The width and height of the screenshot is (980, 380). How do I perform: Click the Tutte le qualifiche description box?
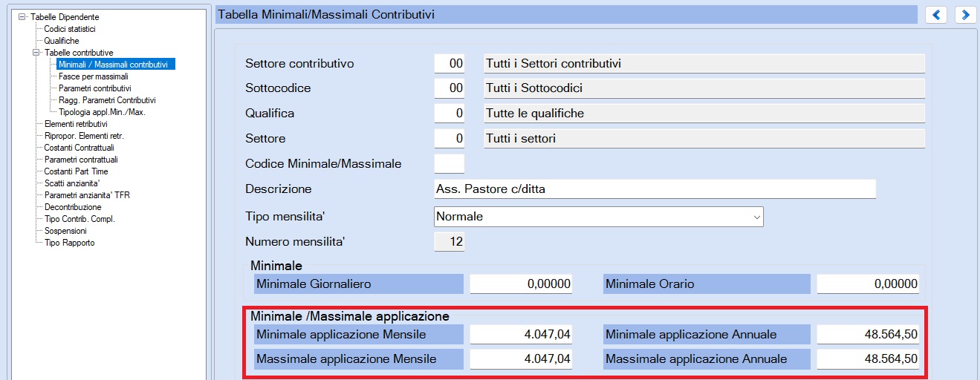click(x=704, y=114)
